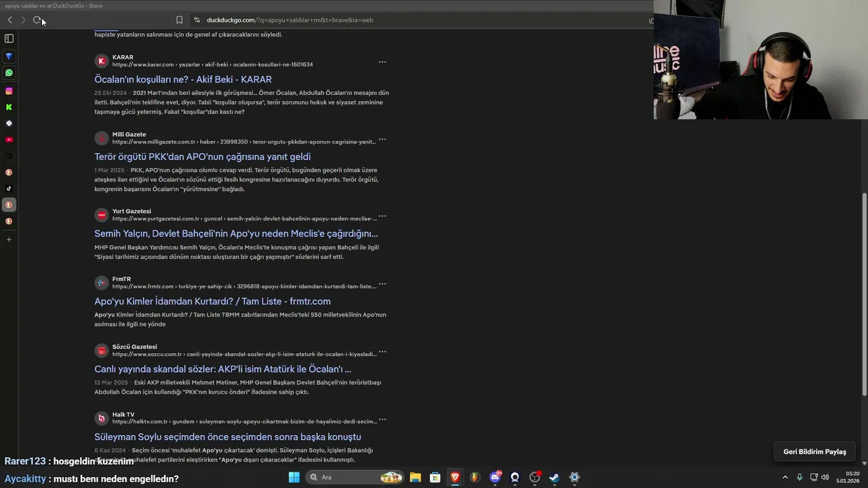
Task: Toggle the Brave sidebar panel icon
Action: [x=9, y=39]
